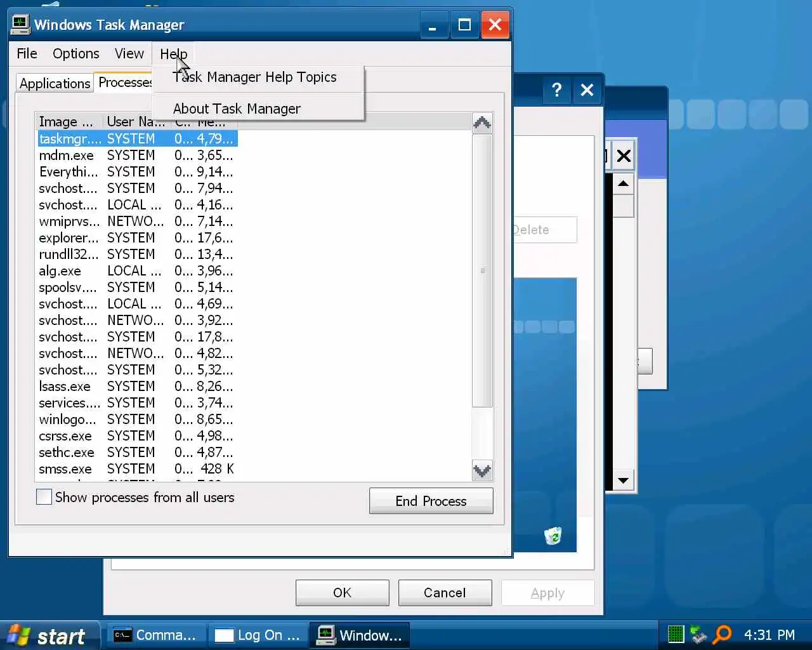The image size is (812, 650).
Task: Click the green CPU usage tray icon
Action: 676,634
